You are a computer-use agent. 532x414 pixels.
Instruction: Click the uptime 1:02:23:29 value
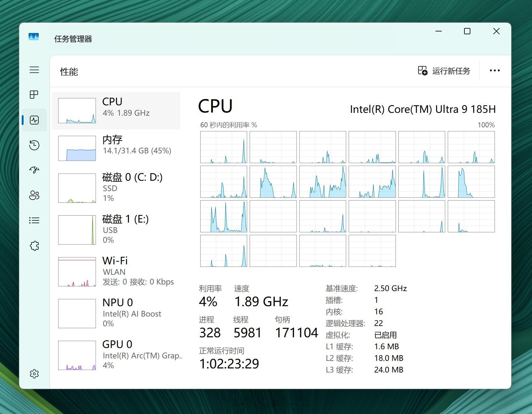coord(229,364)
